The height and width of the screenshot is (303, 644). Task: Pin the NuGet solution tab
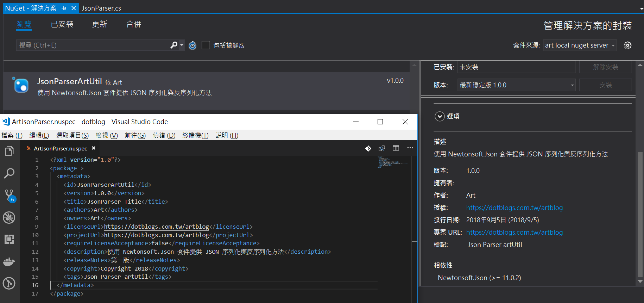64,8
